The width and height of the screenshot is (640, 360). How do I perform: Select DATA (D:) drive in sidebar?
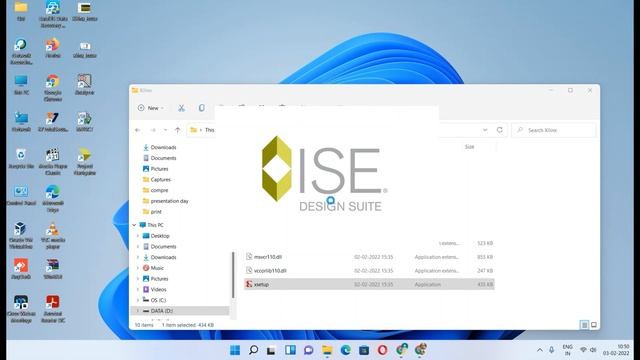pyautogui.click(x=180, y=311)
